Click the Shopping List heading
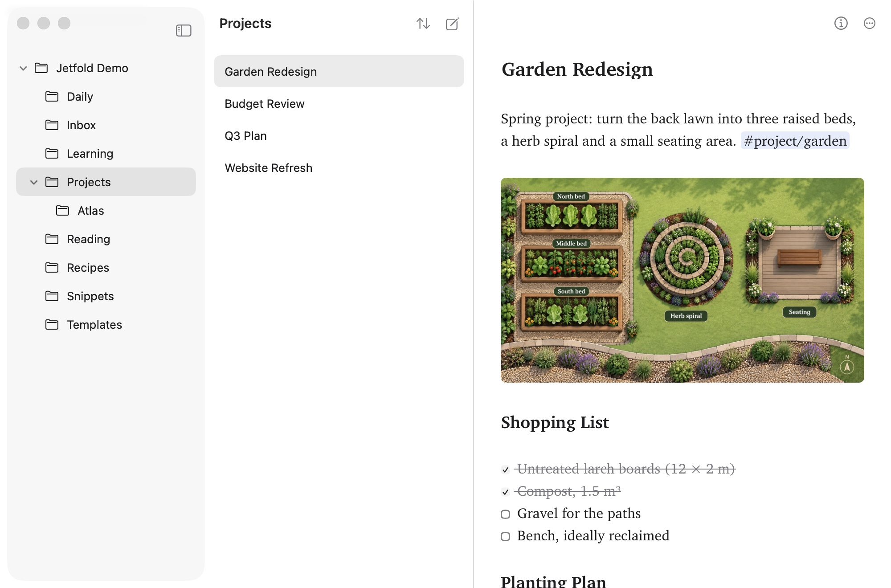 (x=555, y=422)
